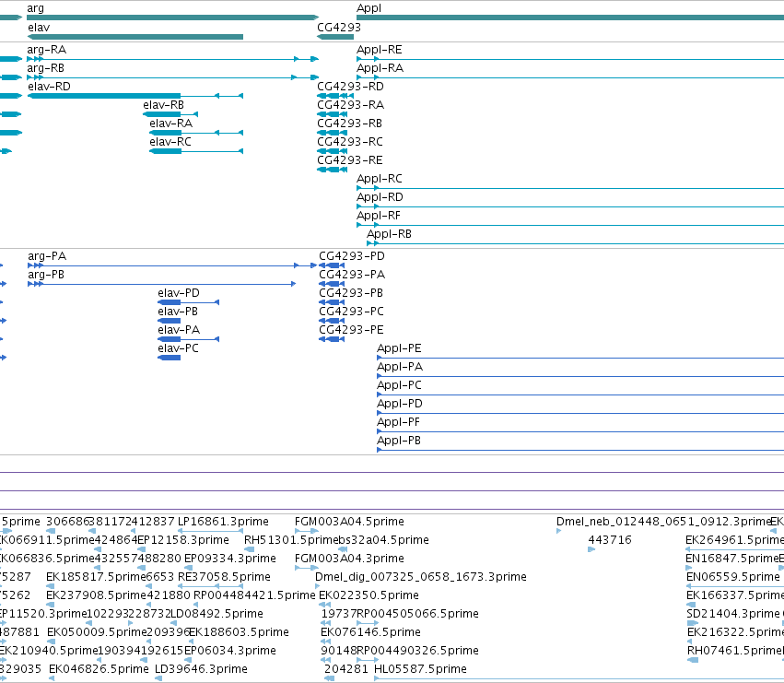Select transcript CG4293-RB
Screen dimensions: 784x683
(349, 124)
